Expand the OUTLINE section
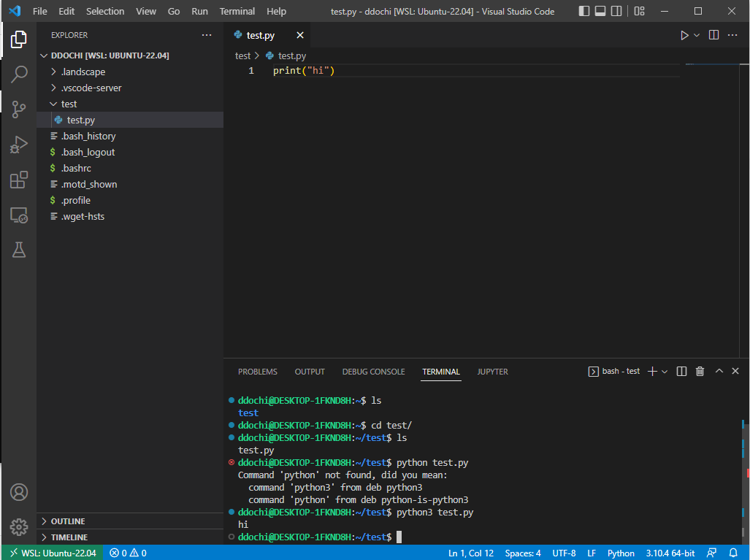 point(130,521)
